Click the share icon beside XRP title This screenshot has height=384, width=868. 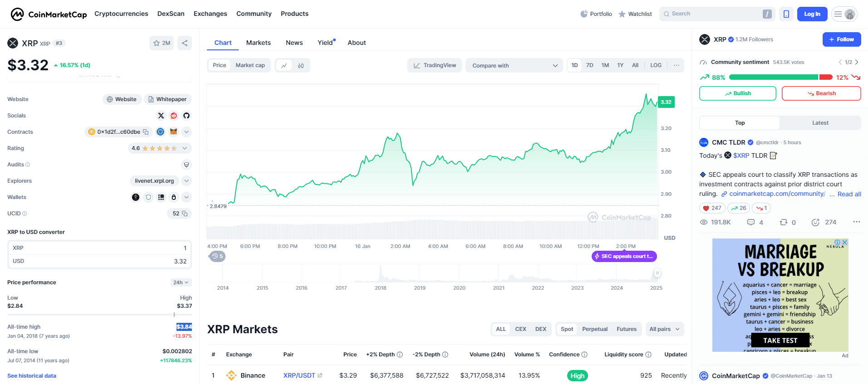point(185,43)
